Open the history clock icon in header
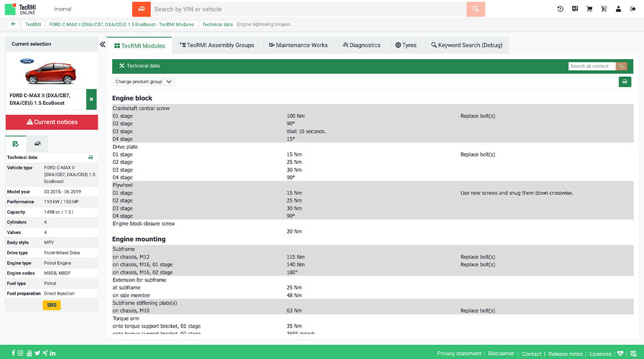Screen dimensions: 644x359 coord(560,9)
